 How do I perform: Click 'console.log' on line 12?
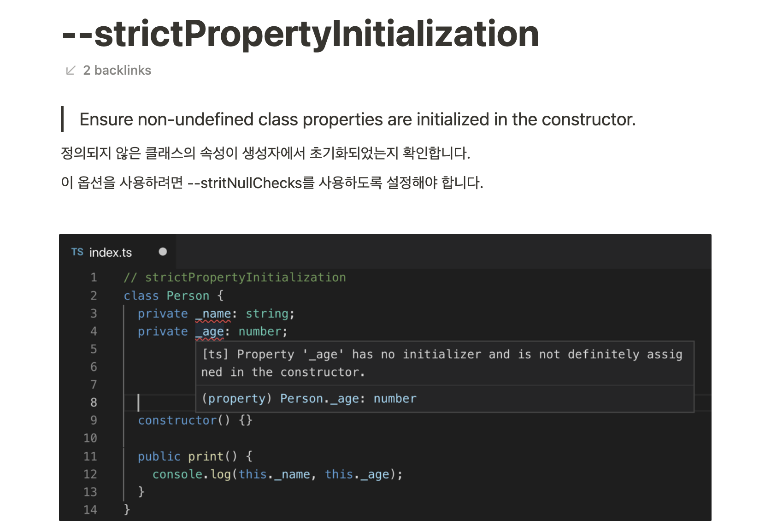192,474
